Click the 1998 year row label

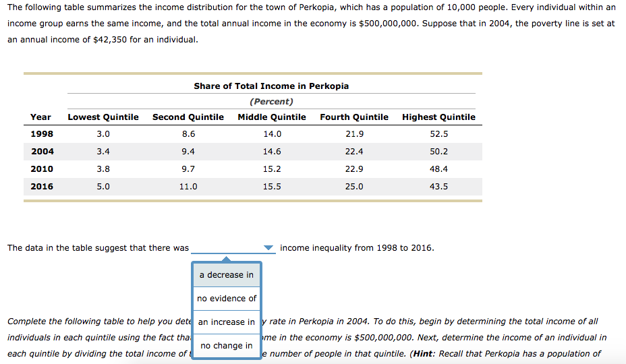coord(42,134)
